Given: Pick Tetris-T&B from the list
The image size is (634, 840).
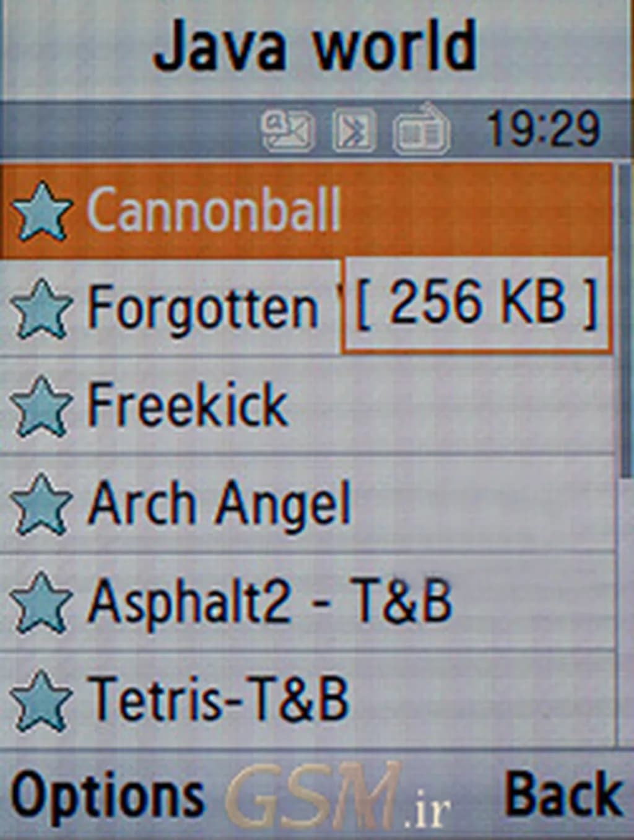Looking at the screenshot, I should [x=307, y=701].
